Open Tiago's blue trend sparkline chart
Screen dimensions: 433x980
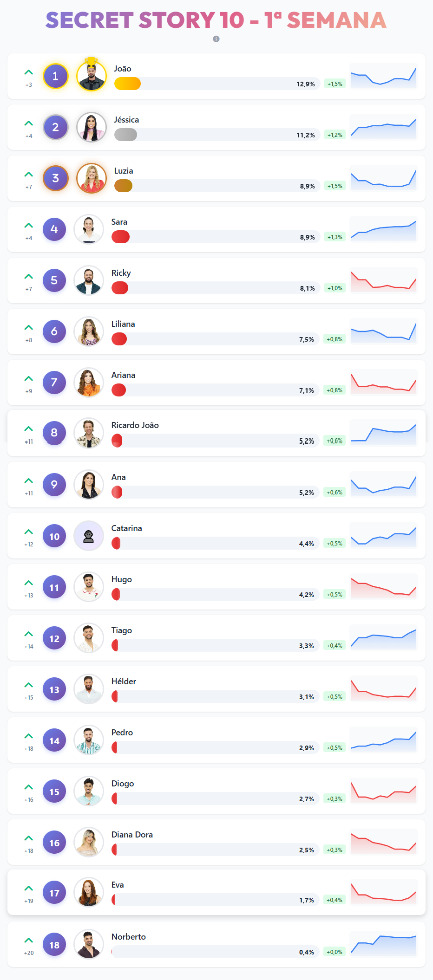click(383, 638)
